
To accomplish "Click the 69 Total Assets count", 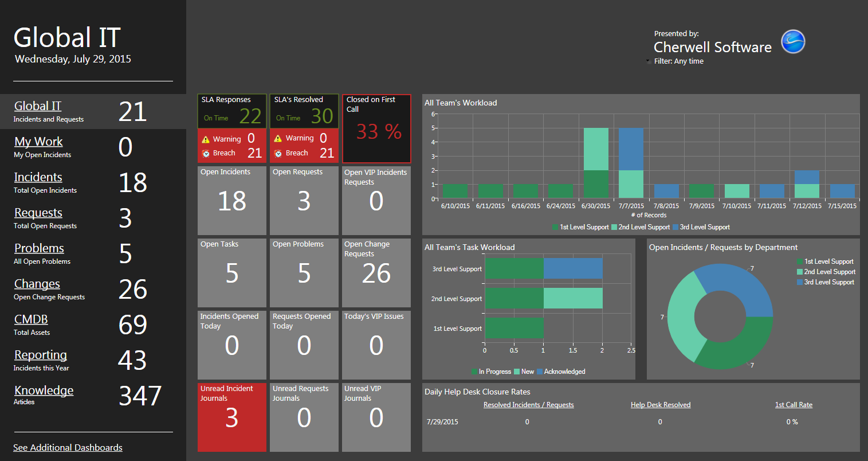I will click(x=133, y=325).
